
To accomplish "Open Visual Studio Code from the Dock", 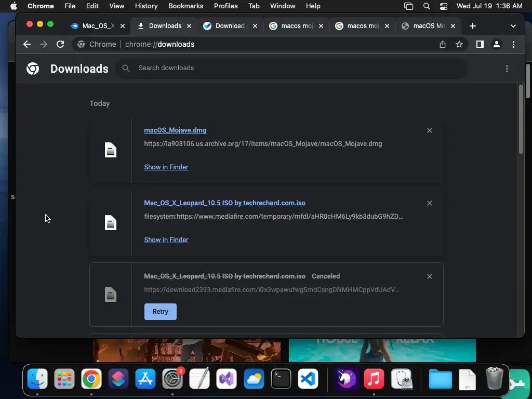I will (308, 379).
